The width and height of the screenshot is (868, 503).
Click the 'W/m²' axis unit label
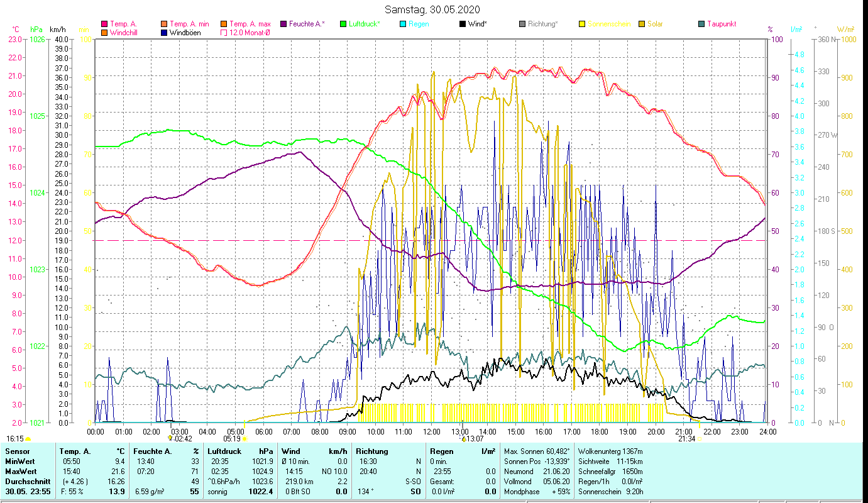tap(845, 30)
